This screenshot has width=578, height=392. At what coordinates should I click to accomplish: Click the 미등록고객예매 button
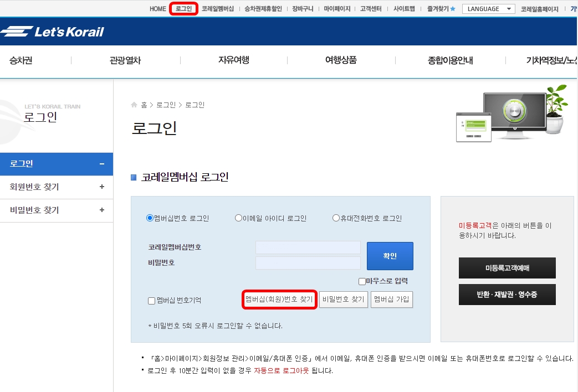tap(507, 268)
